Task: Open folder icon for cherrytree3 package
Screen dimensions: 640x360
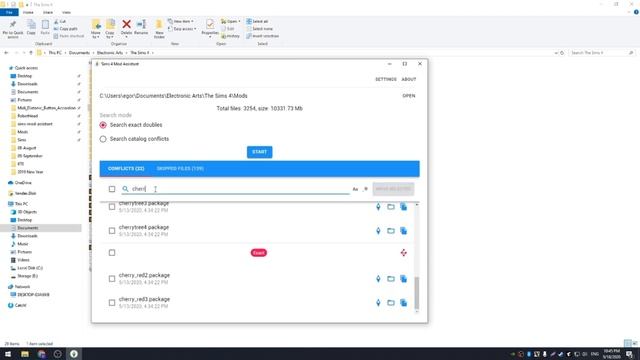Action: (x=391, y=207)
